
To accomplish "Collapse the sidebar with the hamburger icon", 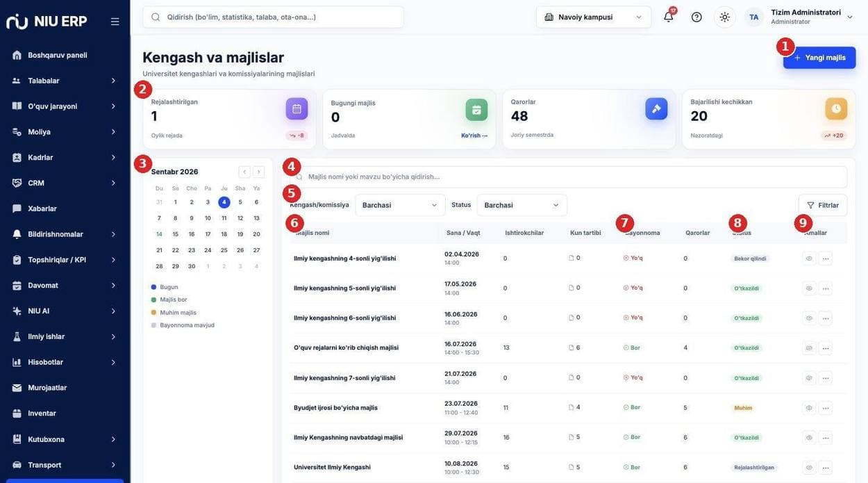I will coord(115,22).
